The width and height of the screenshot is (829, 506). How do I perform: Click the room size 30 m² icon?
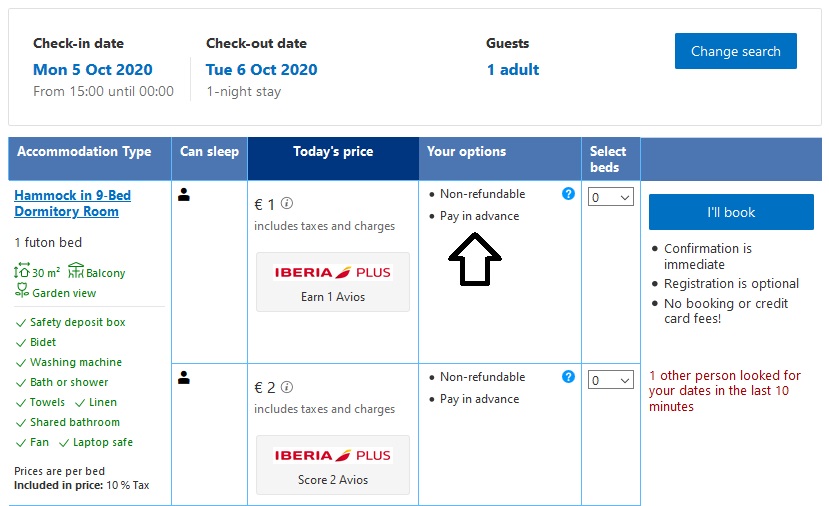[x=22, y=272]
